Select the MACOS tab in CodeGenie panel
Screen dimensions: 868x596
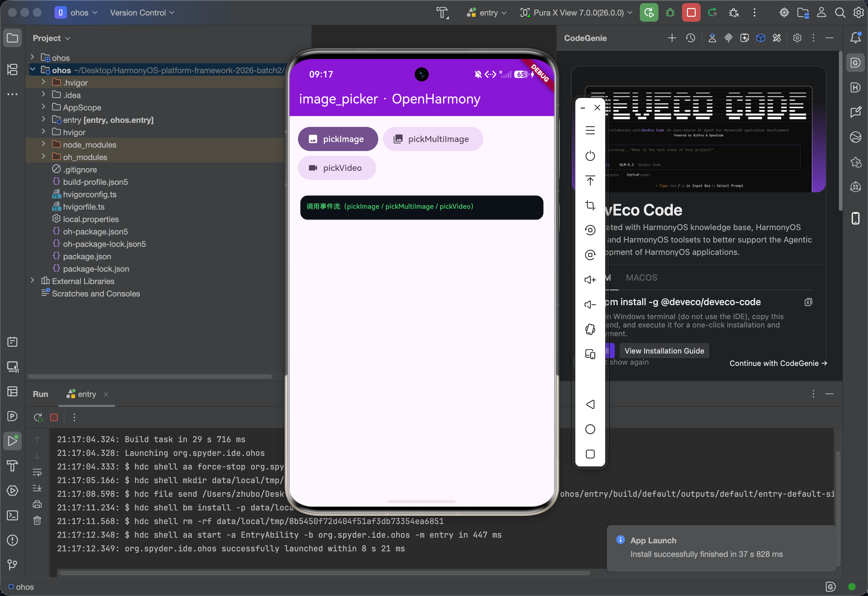click(641, 278)
